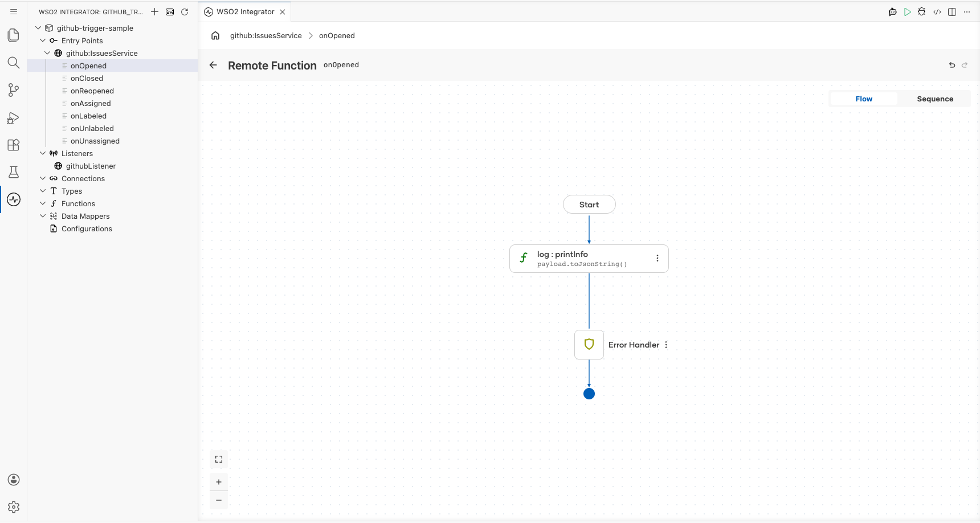Viewport: 980px width, 523px height.
Task: Fit the diagram to screen
Action: (x=219, y=459)
